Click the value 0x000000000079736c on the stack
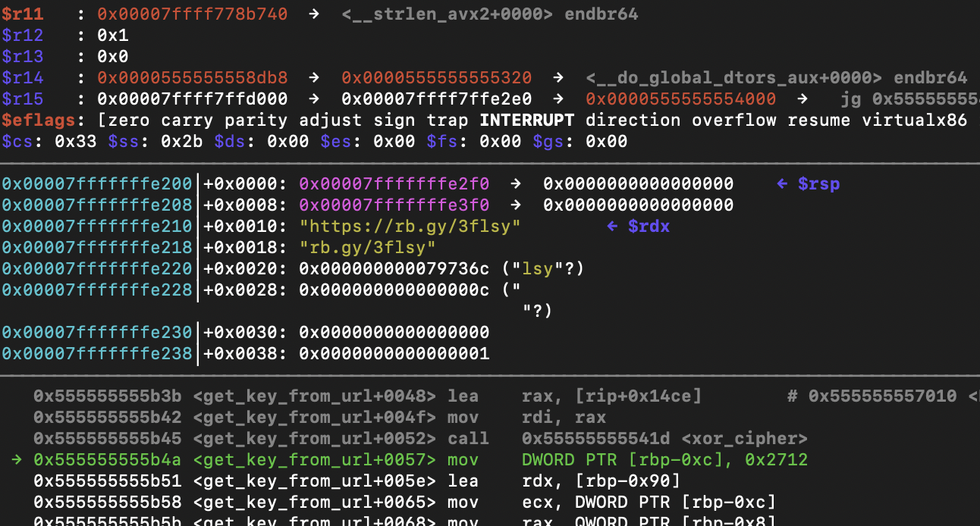Image resolution: width=980 pixels, height=526 pixels. click(394, 269)
